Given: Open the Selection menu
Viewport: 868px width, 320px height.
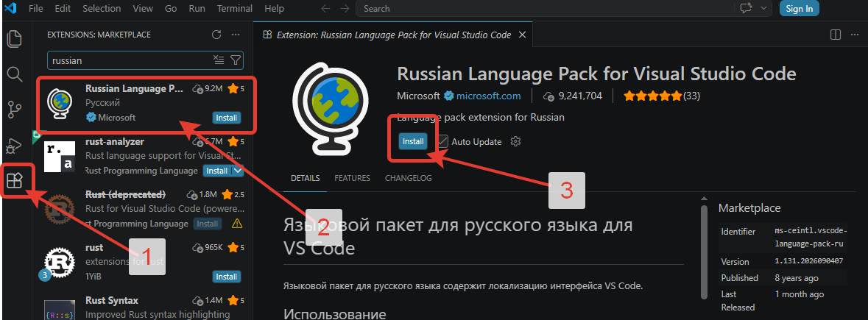Looking at the screenshot, I should click(102, 9).
